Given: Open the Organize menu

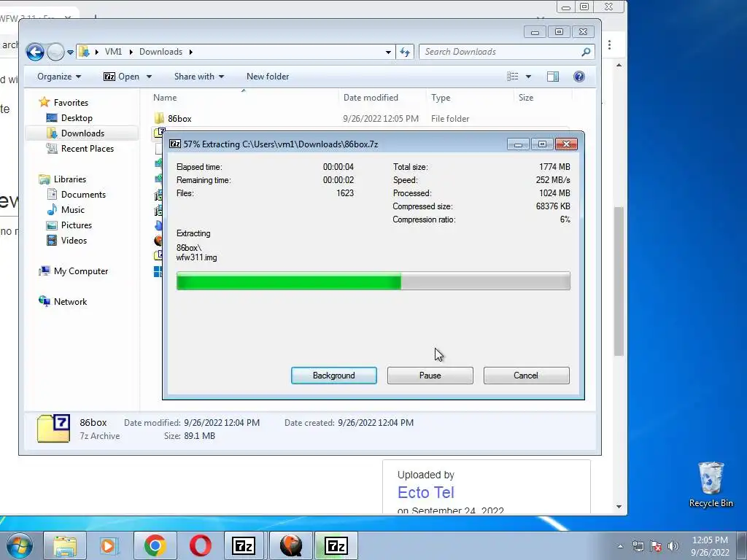Looking at the screenshot, I should point(59,77).
